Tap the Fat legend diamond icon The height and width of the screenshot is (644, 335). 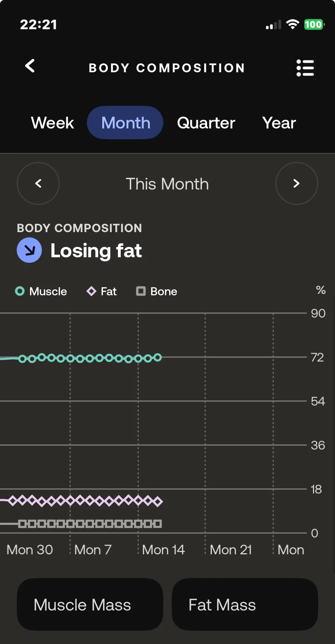tap(91, 291)
